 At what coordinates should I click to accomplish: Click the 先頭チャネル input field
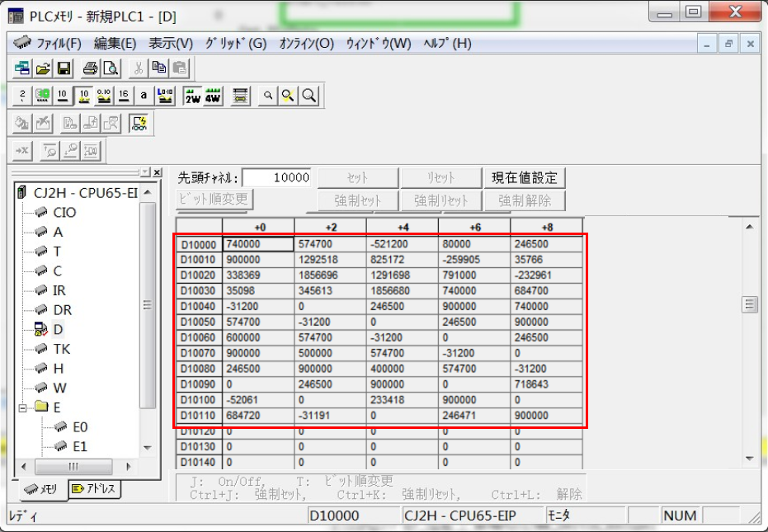click(x=278, y=177)
